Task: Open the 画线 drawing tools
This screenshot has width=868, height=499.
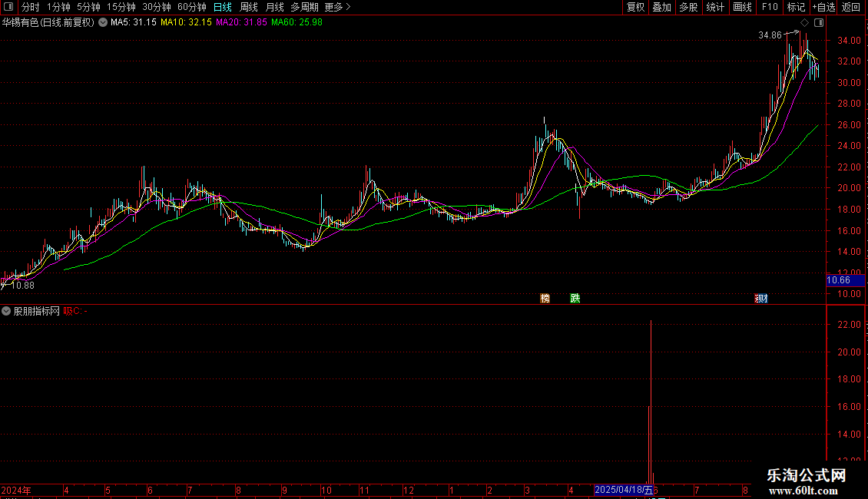Action: pos(742,7)
